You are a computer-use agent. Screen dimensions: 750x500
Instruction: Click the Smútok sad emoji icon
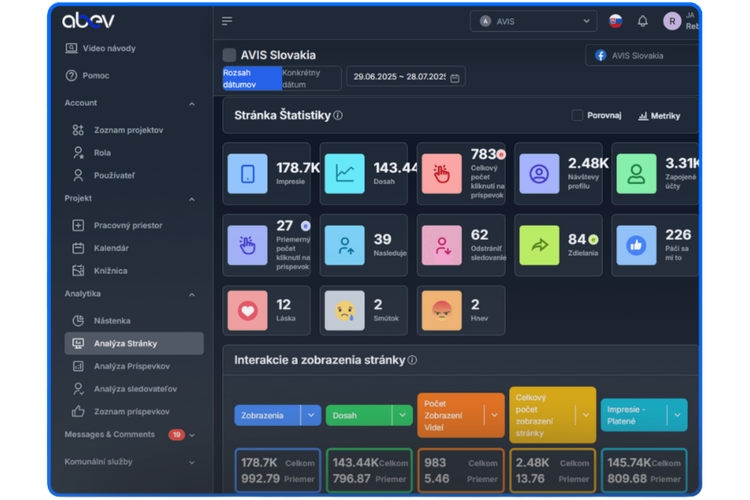pyautogui.click(x=344, y=311)
